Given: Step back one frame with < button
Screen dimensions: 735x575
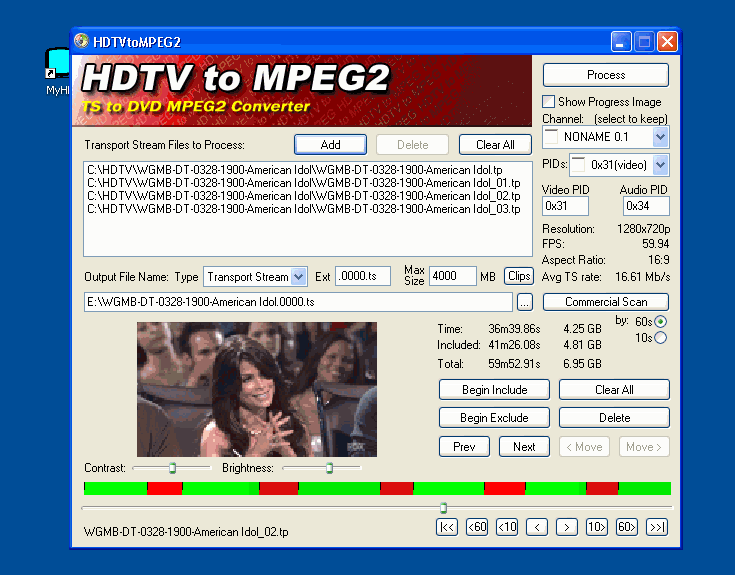Looking at the screenshot, I should 537,527.
